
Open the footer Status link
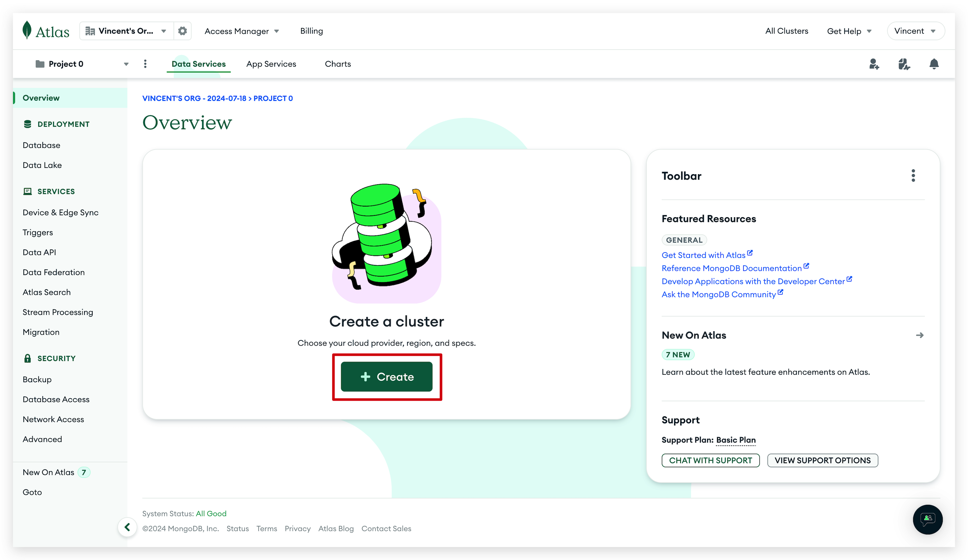[x=237, y=529]
